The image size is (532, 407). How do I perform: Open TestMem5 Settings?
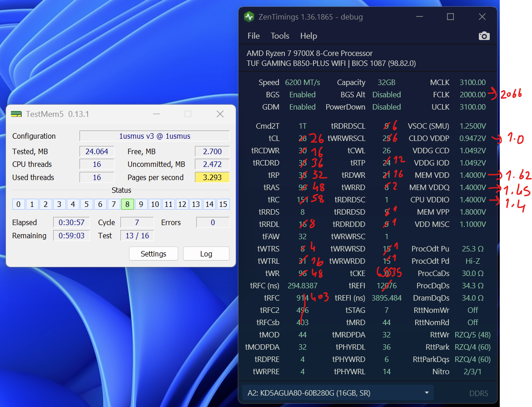coord(154,254)
